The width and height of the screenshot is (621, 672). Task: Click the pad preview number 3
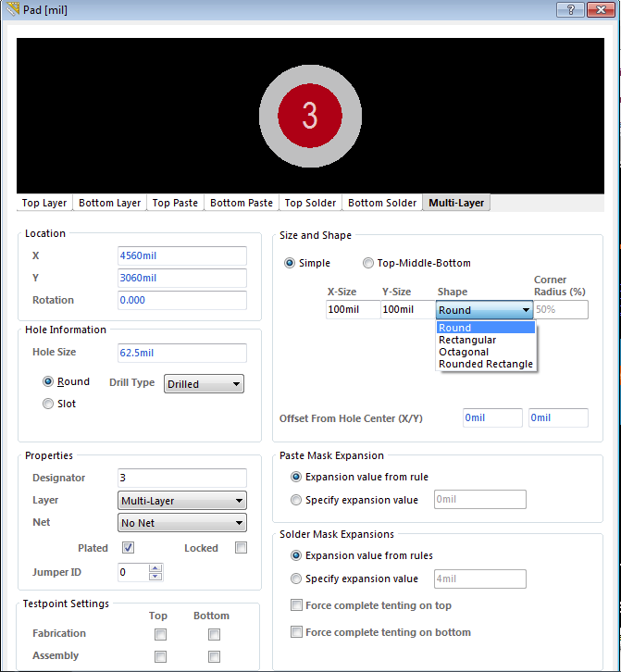pyautogui.click(x=310, y=115)
